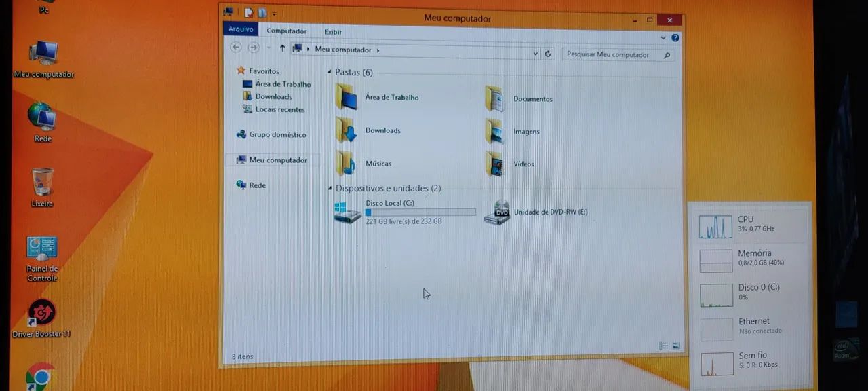Click the "221 GB livre(s) de 232 GB" text
Image resolution: width=868 pixels, height=391 pixels.
[403, 221]
